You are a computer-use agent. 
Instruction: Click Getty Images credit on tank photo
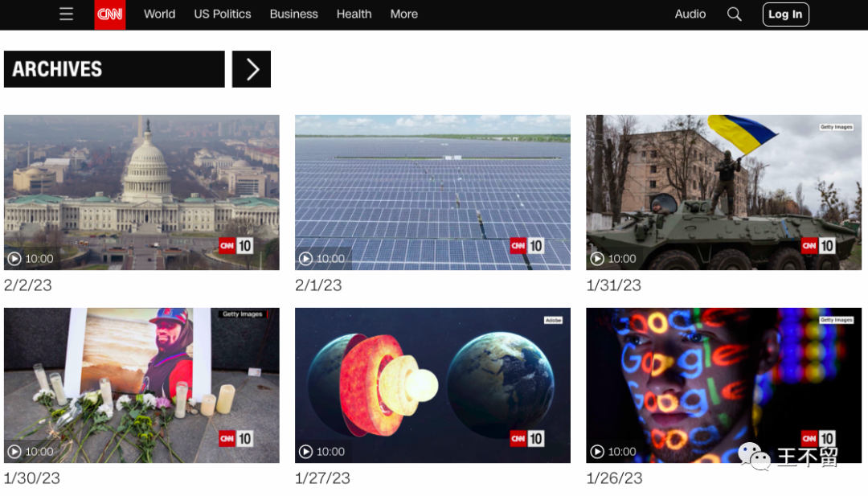837,127
